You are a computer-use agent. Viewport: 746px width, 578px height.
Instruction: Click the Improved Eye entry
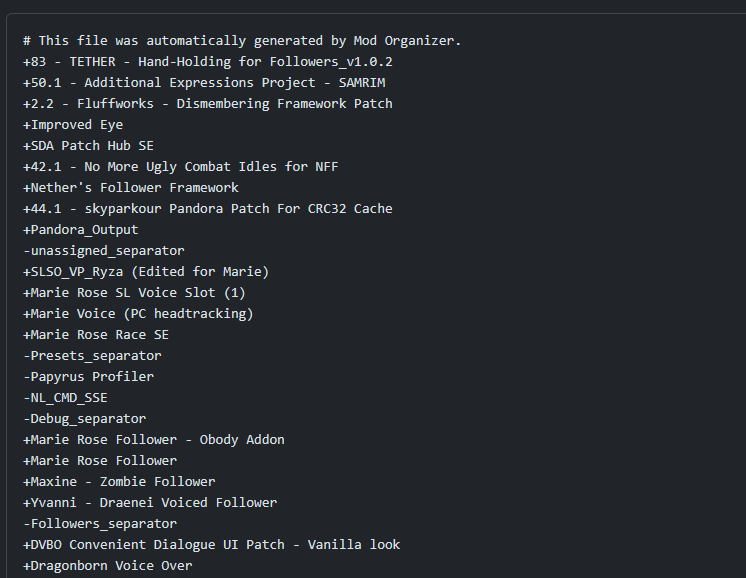(73, 125)
